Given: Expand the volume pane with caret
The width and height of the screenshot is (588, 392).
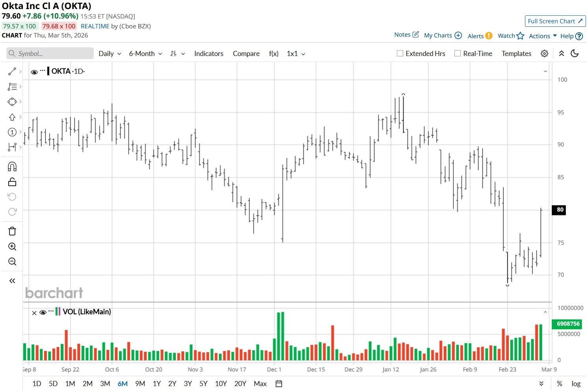Looking at the screenshot, I should coord(545,312).
